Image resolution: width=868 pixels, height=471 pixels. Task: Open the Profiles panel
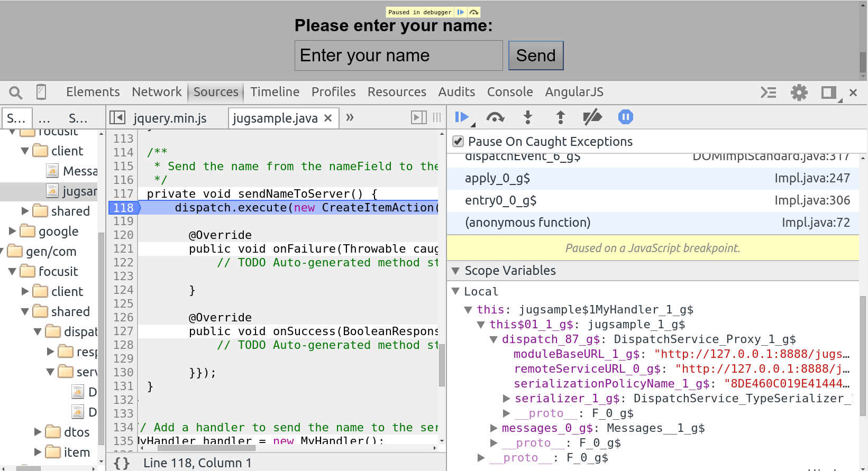[x=334, y=92]
